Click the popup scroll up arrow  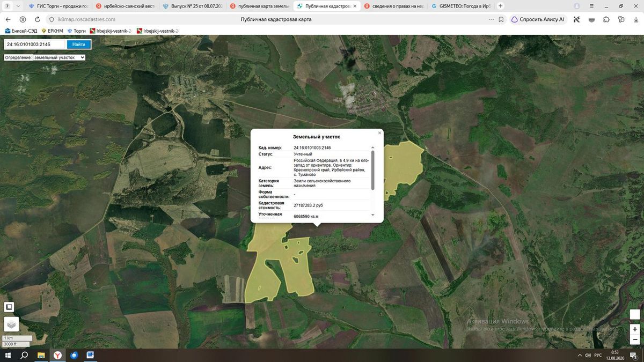pos(373,147)
